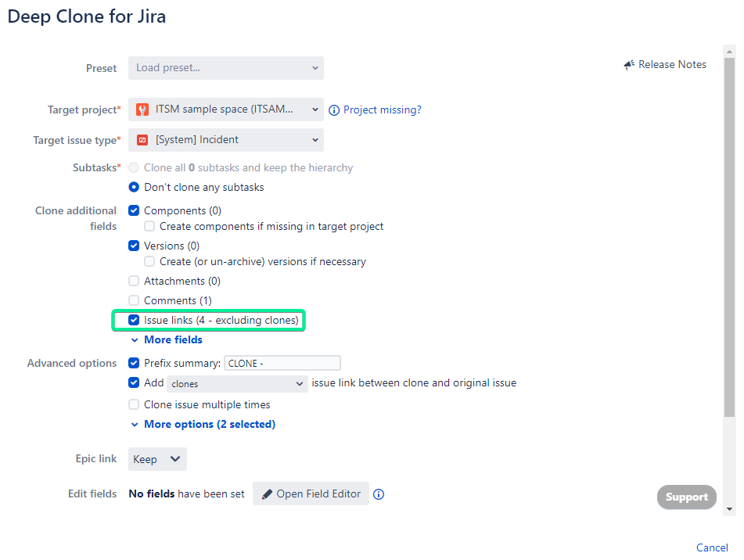This screenshot has width=744, height=560.
Task: Open the Epic link Keep dropdown
Action: [x=157, y=459]
